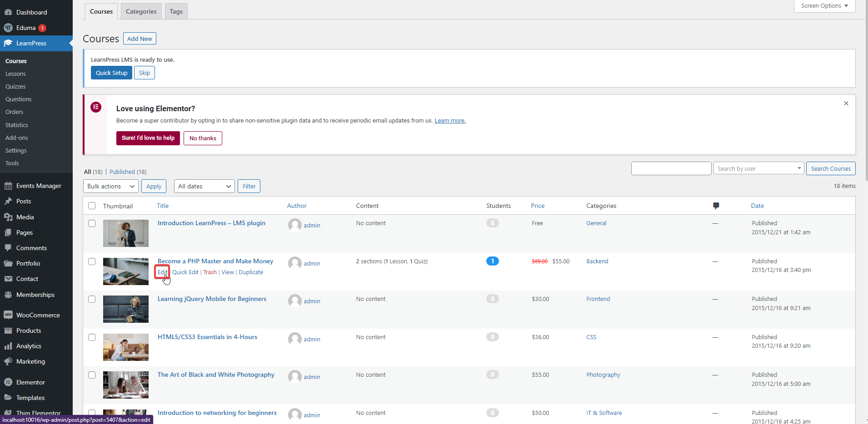
Task: Click the Pages sidebar icon
Action: click(8, 232)
